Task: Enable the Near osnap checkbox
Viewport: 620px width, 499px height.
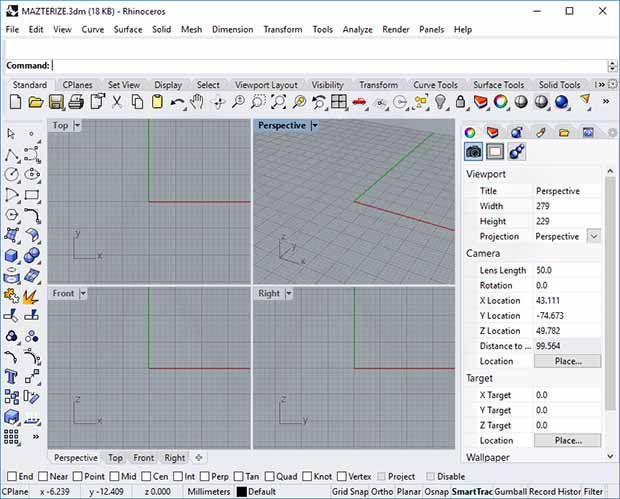Action: coord(43,476)
